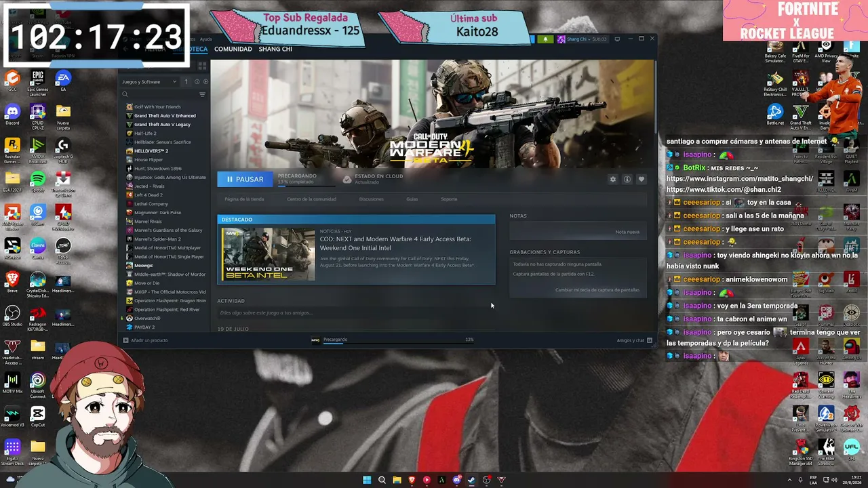868x488 pixels.
Task: Expand the Juegos y Software filter dropdown
Action: point(149,82)
